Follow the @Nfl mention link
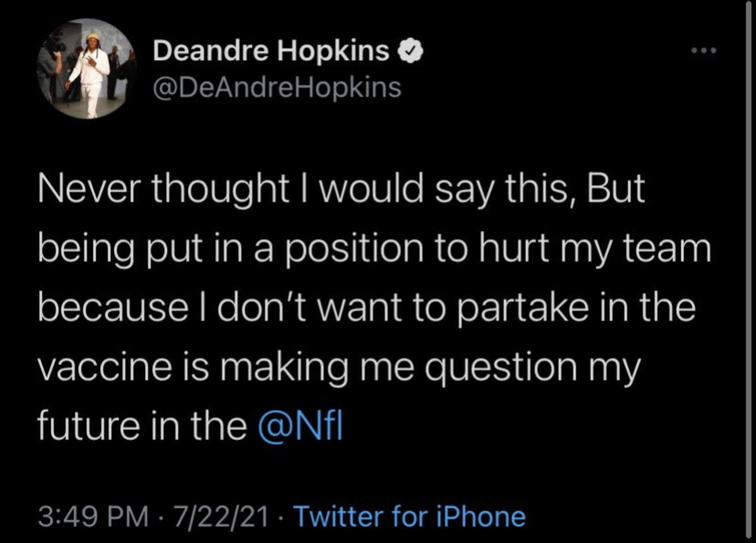This screenshot has height=543, width=756. [x=300, y=426]
